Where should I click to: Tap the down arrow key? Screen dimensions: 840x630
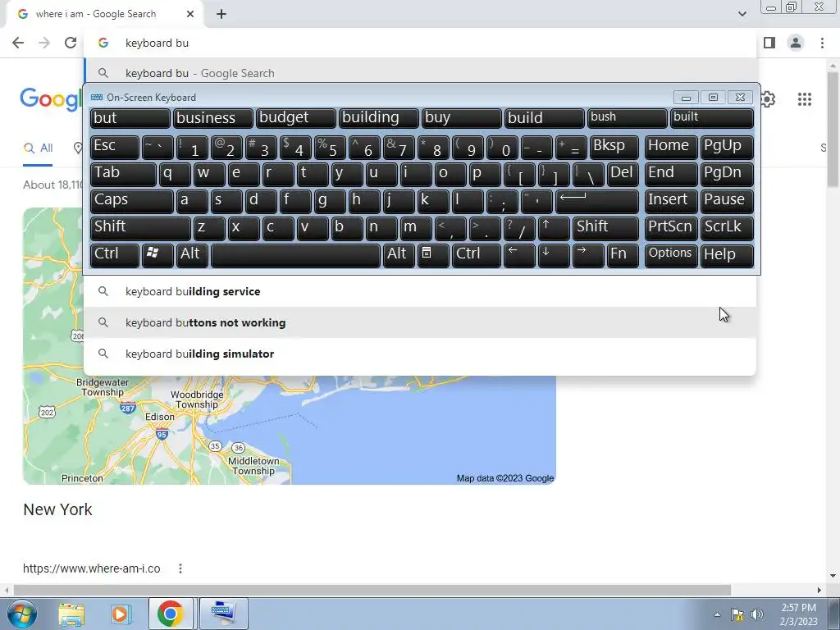(554, 255)
